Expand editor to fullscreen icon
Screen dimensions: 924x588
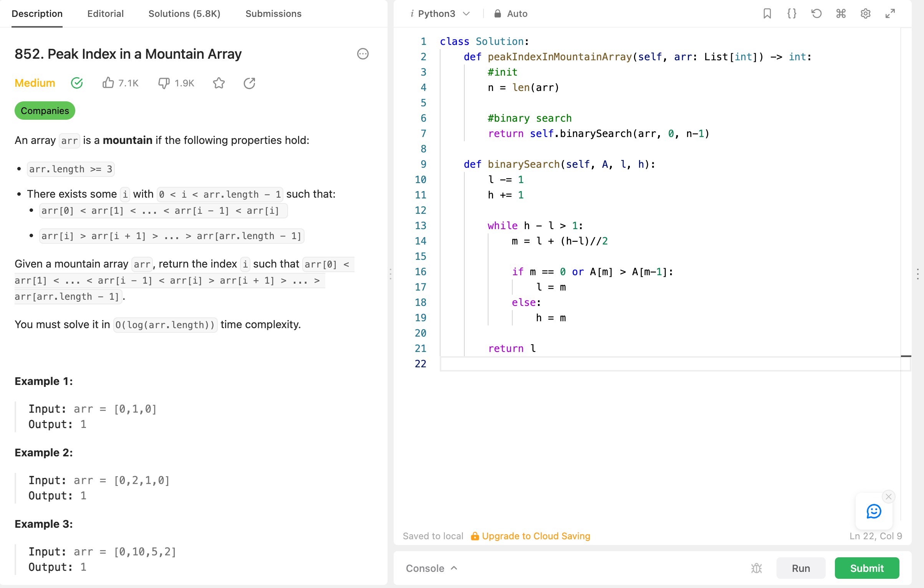[x=890, y=14]
